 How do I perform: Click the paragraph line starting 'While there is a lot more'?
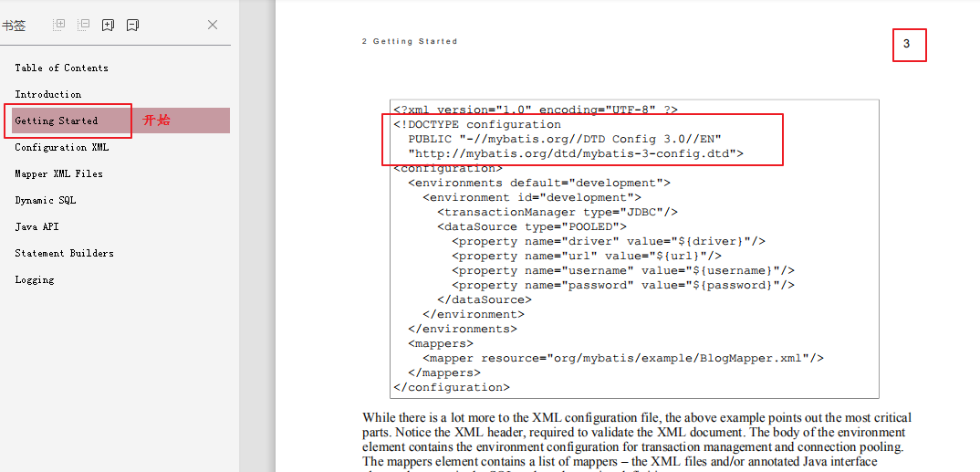[637, 417]
